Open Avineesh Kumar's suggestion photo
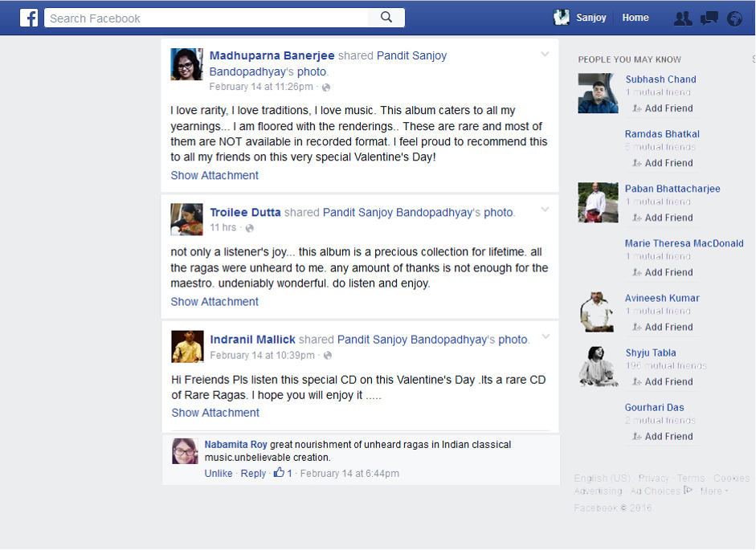Viewport: 756px width, 550px height. 598,312
